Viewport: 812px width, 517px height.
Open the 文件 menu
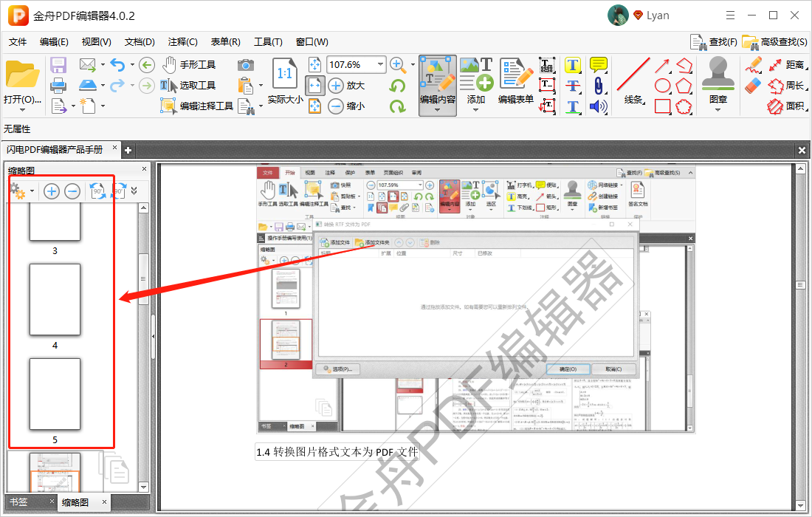point(18,42)
